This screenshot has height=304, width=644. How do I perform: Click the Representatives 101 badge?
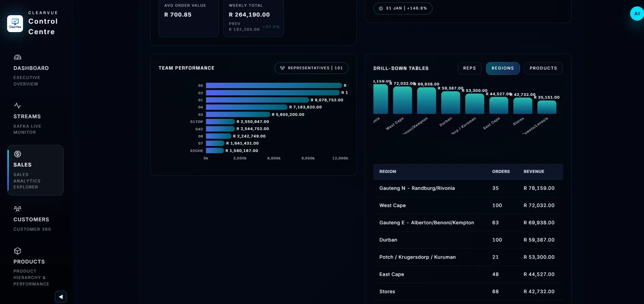(312, 68)
